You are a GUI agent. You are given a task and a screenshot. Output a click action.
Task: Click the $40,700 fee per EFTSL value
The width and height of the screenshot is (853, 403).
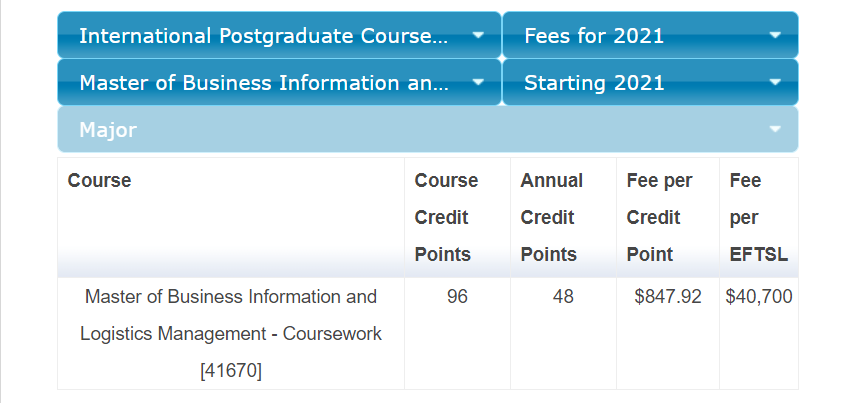759,296
